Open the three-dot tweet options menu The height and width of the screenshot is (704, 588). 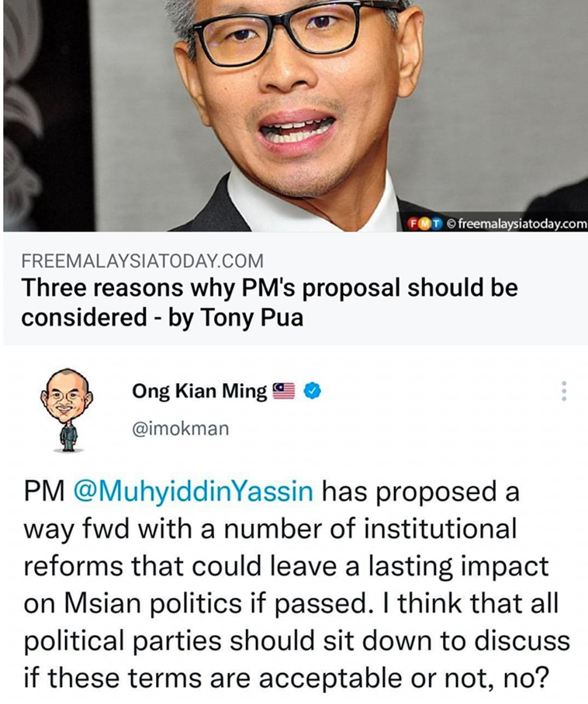[x=564, y=391]
